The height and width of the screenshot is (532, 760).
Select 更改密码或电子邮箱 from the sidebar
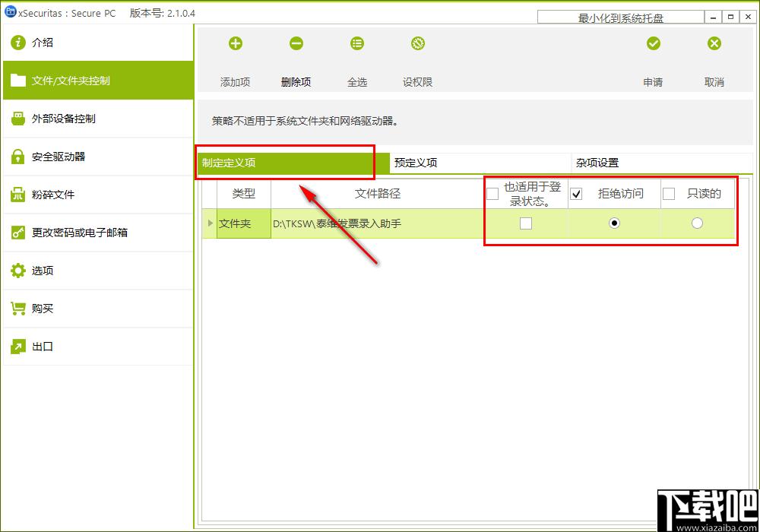(x=98, y=233)
